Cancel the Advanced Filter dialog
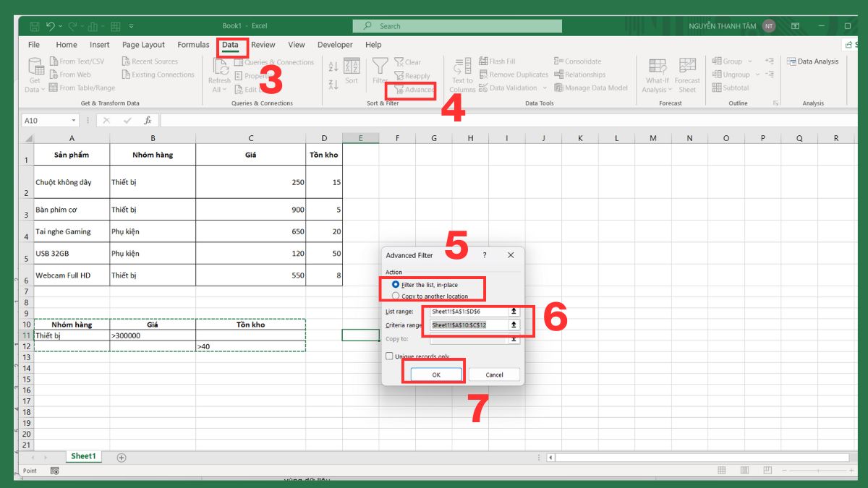868x488 pixels. (x=494, y=374)
